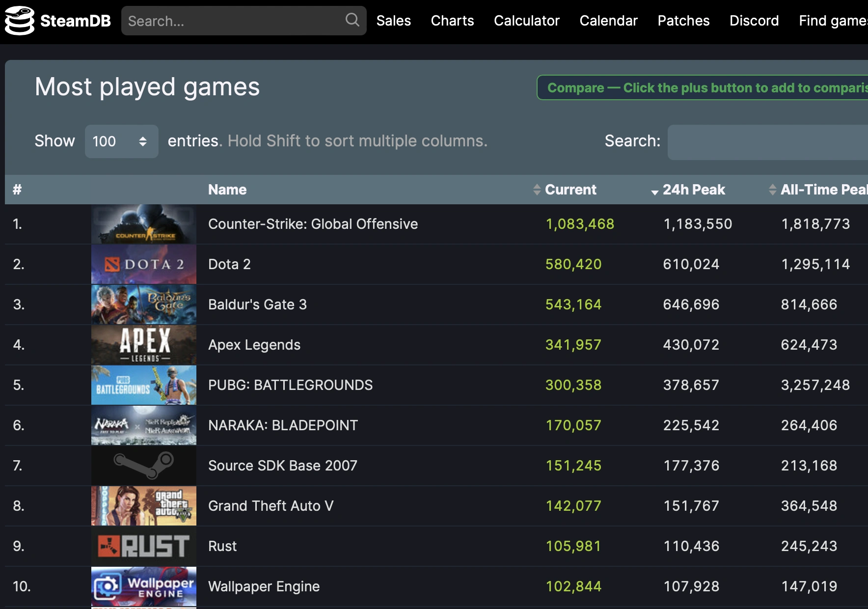Open the Grand Theft Auto V thumbnail
This screenshot has width=868, height=609.
point(144,506)
